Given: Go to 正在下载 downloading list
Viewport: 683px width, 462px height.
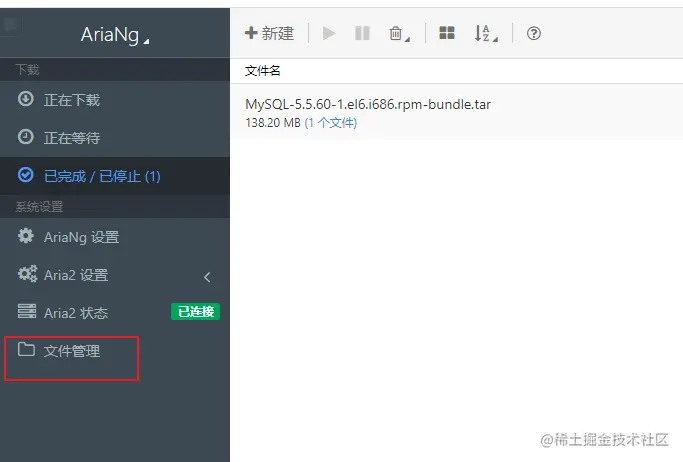Looking at the screenshot, I should tap(115, 100).
